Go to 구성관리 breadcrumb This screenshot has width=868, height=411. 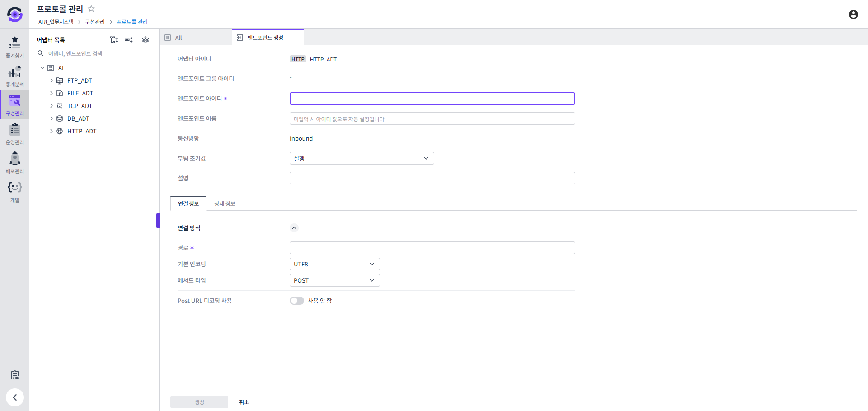(x=95, y=22)
